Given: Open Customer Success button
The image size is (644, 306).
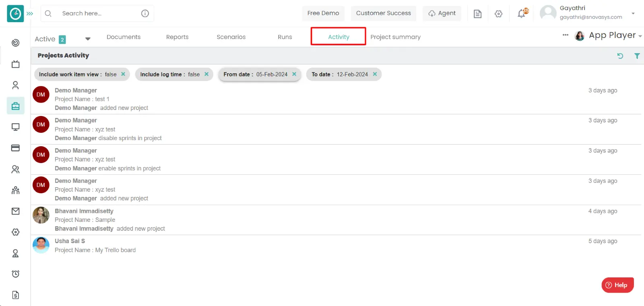Looking at the screenshot, I should 384,13.
